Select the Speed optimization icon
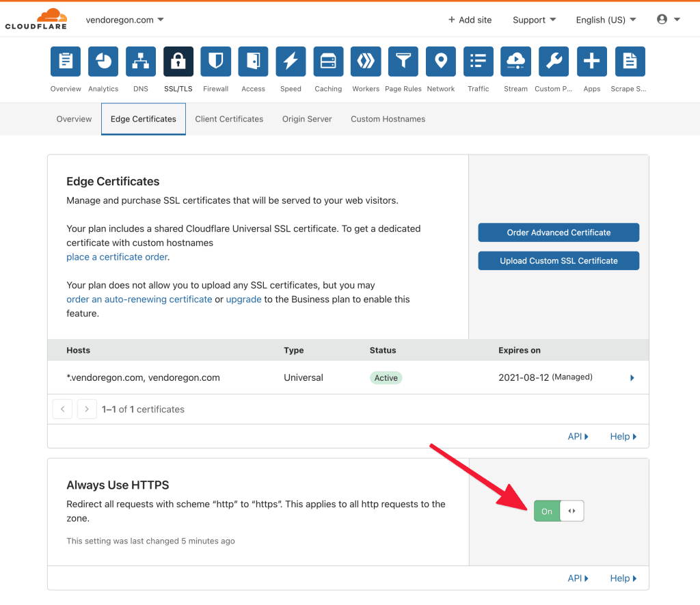700x605 pixels. 291,61
